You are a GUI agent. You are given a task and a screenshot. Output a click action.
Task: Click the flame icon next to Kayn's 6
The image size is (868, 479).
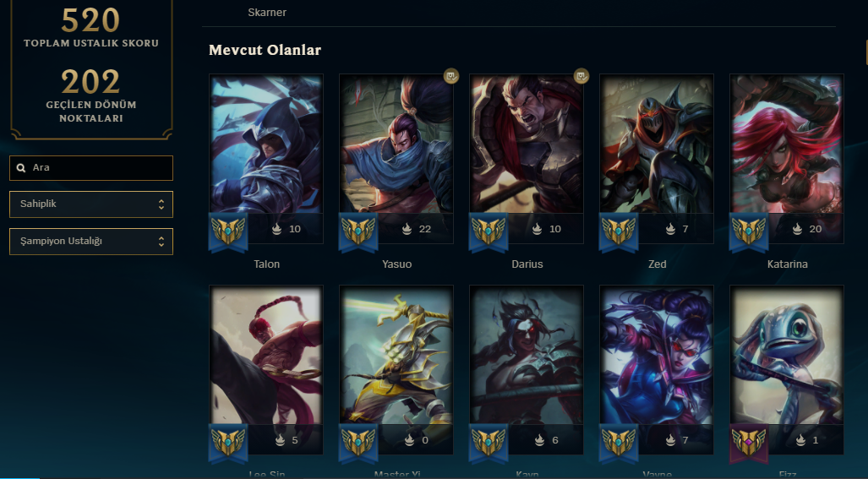click(x=539, y=440)
